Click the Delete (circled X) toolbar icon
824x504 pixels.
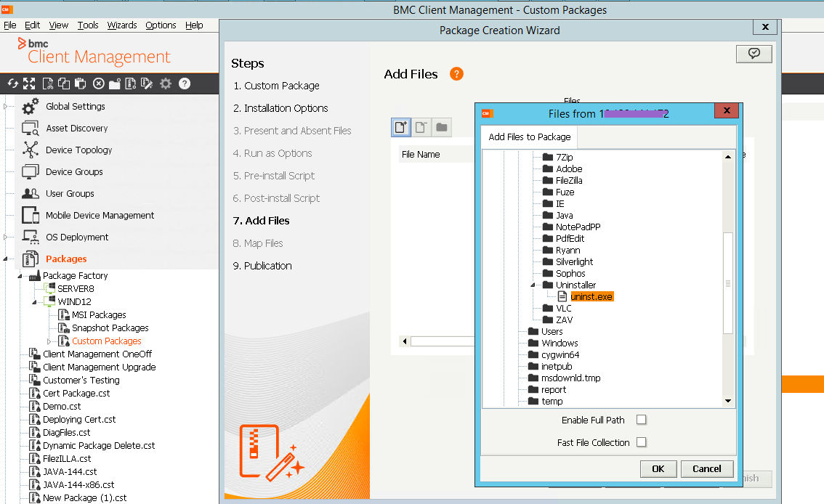98,84
